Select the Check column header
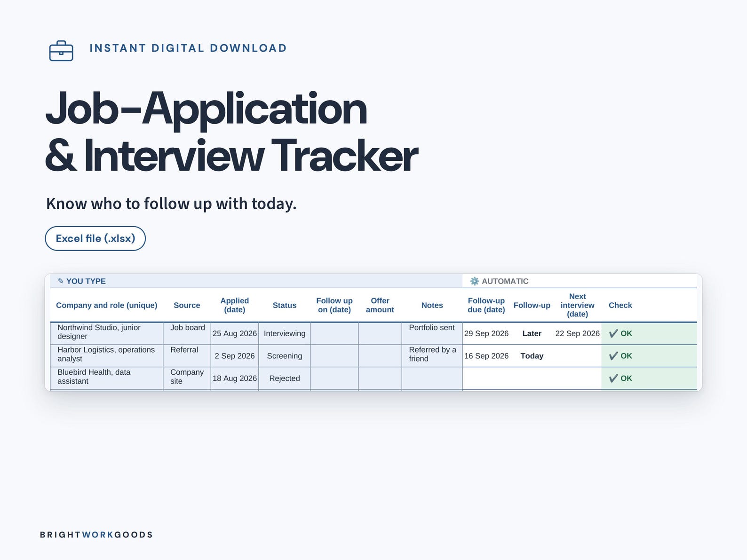The width and height of the screenshot is (747, 560). click(x=620, y=305)
